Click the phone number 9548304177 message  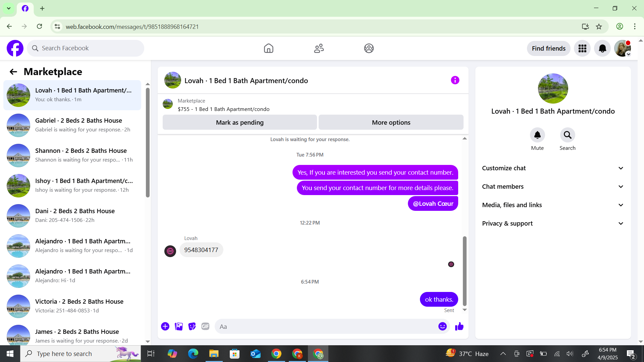tap(201, 250)
